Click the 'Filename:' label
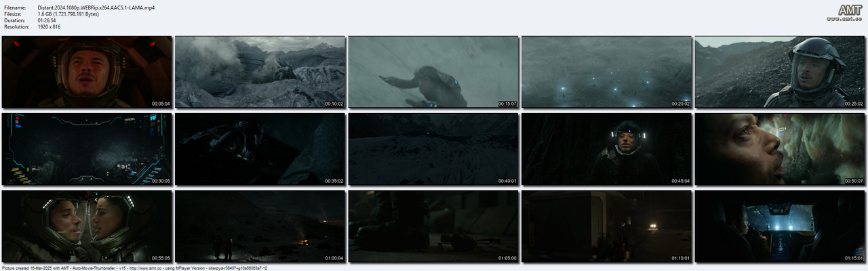 point(15,7)
